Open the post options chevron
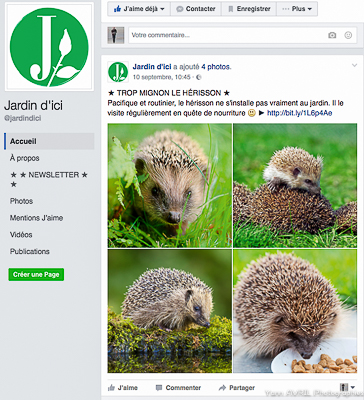This screenshot has height=400, width=364. [x=354, y=66]
